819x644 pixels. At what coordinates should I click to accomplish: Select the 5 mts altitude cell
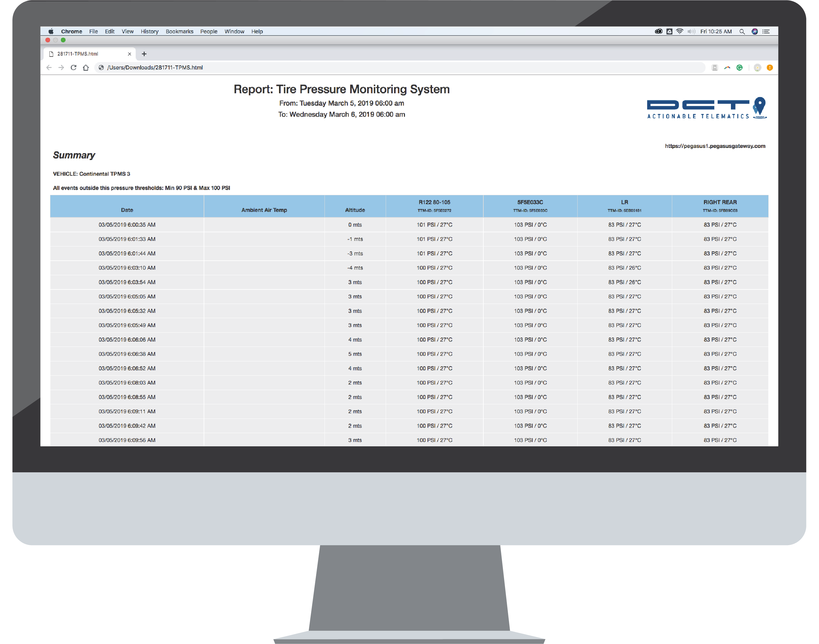tap(355, 354)
